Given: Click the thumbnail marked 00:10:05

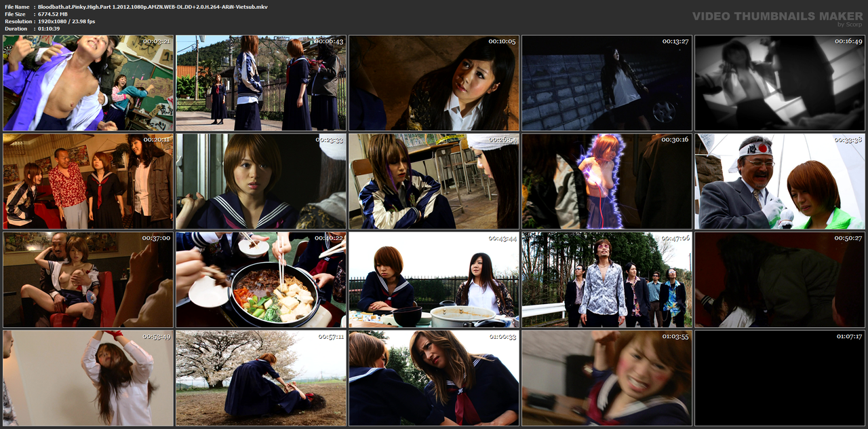Looking at the screenshot, I should tap(434, 83).
